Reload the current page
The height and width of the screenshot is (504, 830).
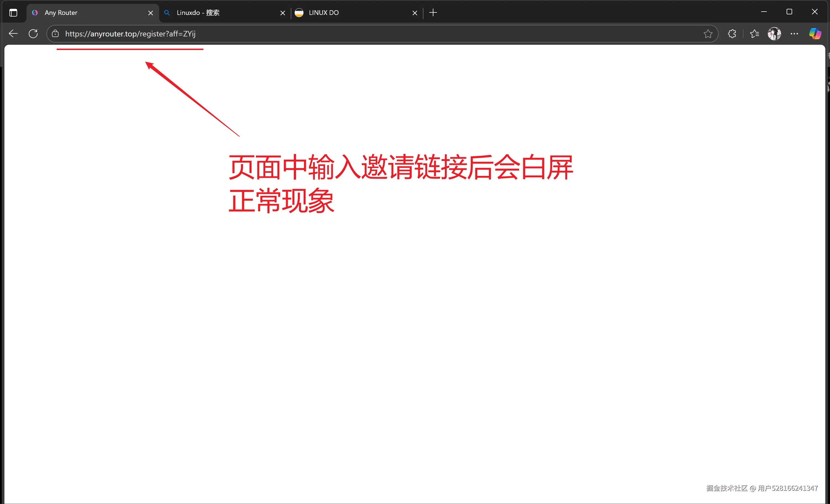[x=33, y=33]
